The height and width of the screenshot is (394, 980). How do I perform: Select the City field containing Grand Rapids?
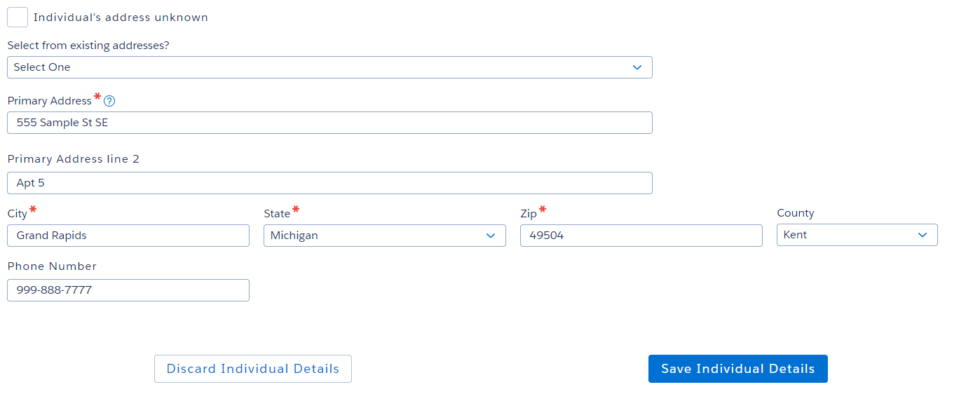point(128,236)
